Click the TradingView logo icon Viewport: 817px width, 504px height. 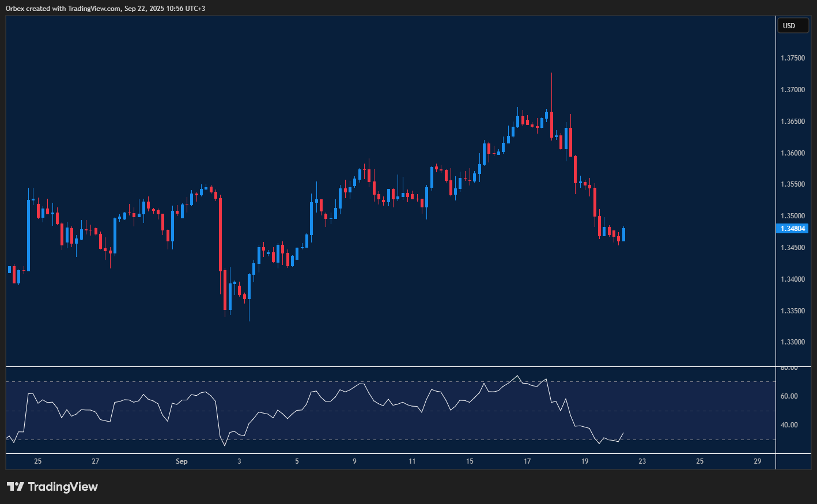tap(16, 487)
